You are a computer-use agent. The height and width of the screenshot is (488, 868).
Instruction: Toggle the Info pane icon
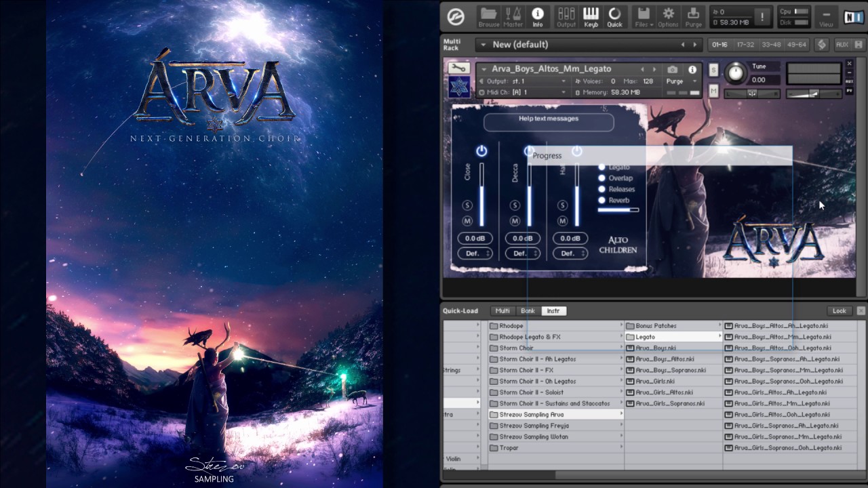[x=537, y=16]
